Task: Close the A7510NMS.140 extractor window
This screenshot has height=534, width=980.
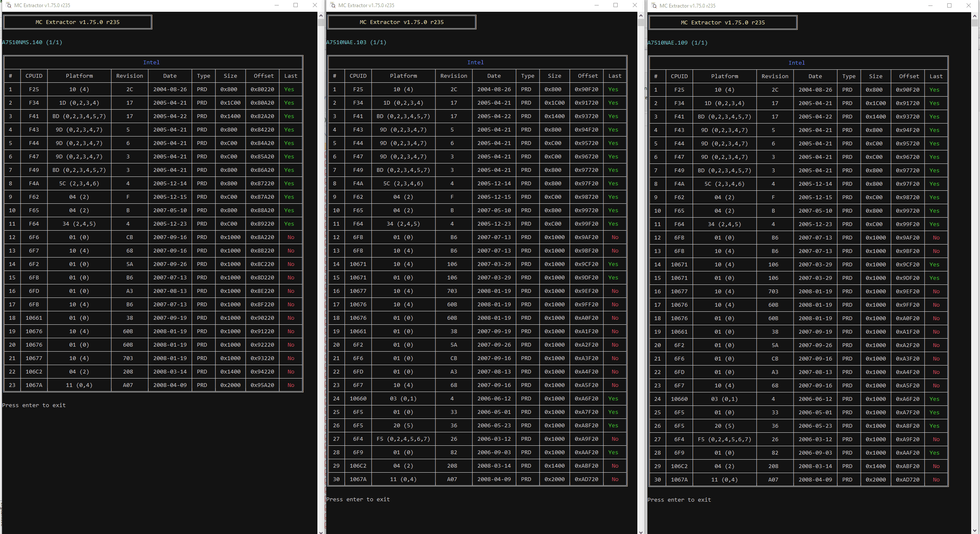Action: click(314, 5)
